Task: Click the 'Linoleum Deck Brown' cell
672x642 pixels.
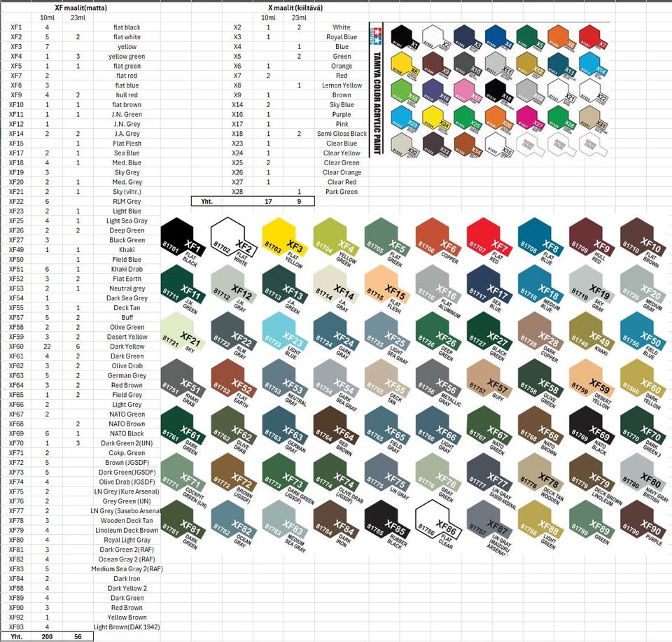Action: [x=127, y=530]
